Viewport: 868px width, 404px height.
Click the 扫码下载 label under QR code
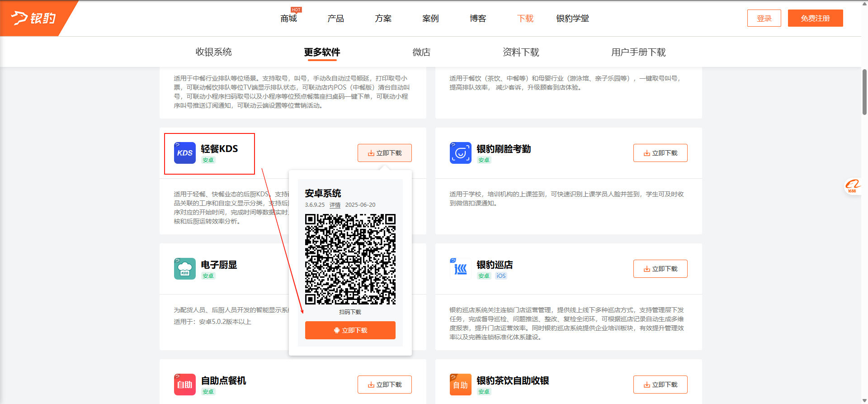click(350, 312)
